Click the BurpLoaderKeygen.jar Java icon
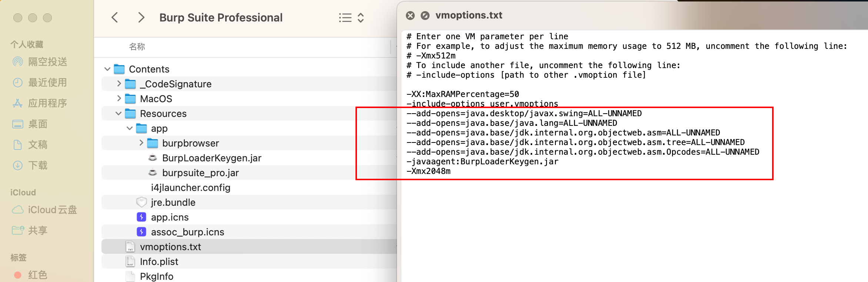This screenshot has height=282, width=868. [153, 158]
